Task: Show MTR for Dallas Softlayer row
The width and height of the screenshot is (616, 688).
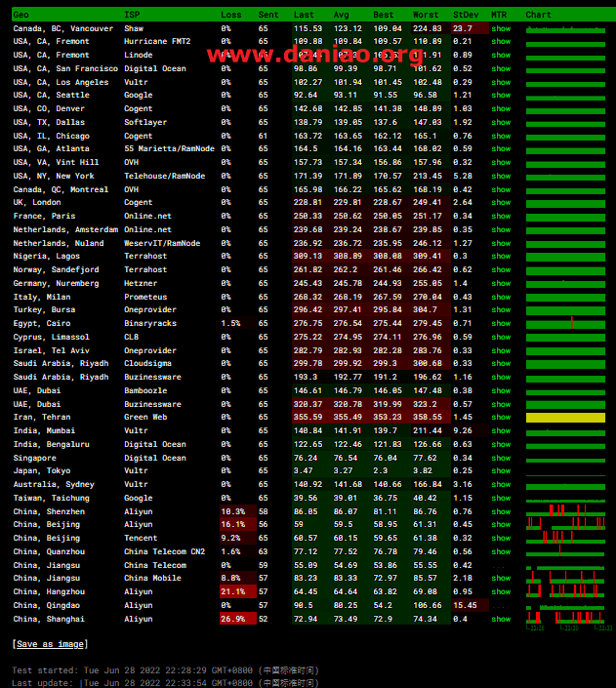Action: (x=501, y=122)
